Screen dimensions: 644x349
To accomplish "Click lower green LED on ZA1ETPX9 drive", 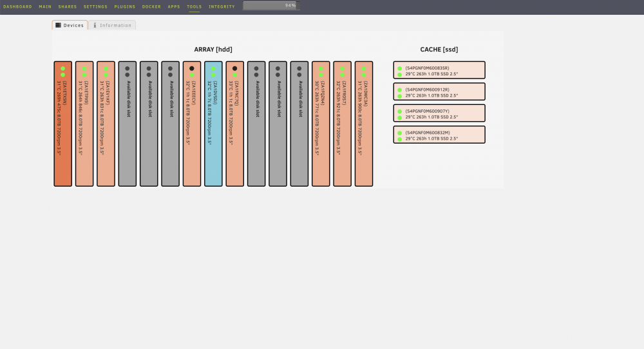I will (84, 75).
